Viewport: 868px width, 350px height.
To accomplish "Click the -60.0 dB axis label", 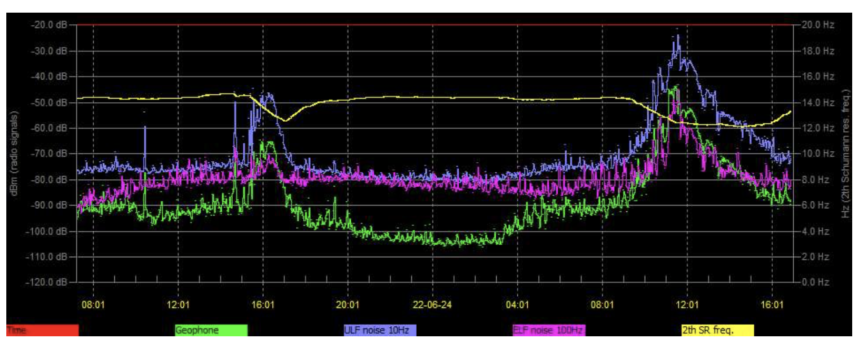I will click(50, 128).
